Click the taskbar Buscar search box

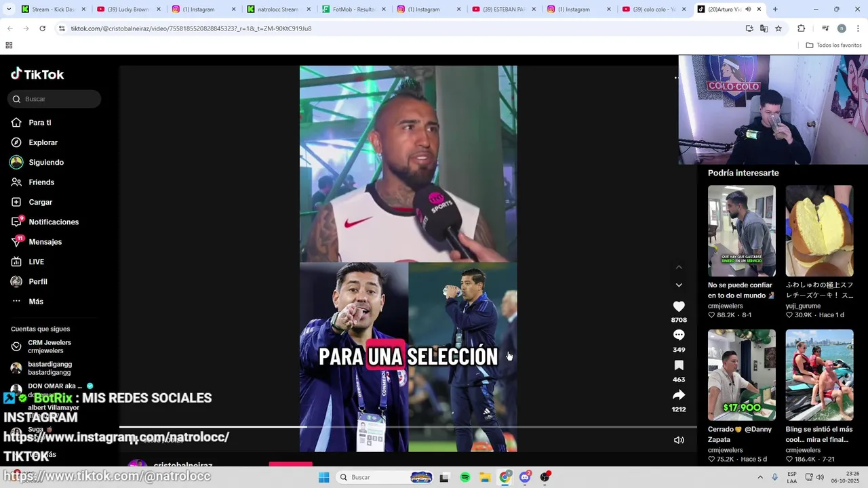pyautogui.click(x=385, y=477)
